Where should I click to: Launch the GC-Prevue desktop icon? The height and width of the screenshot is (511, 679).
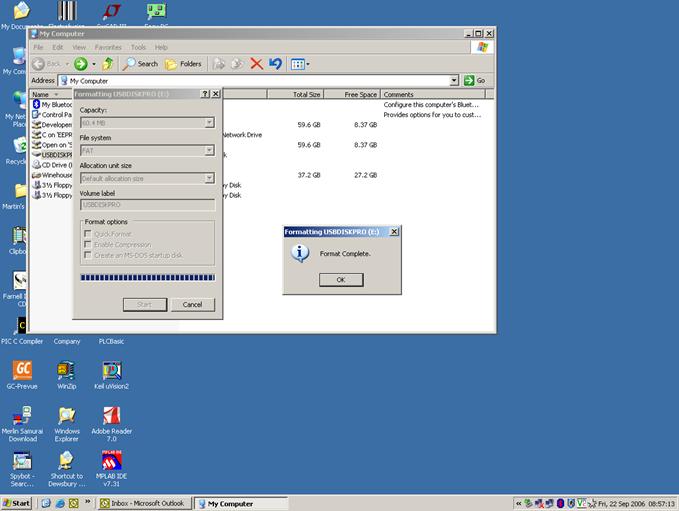(22, 375)
